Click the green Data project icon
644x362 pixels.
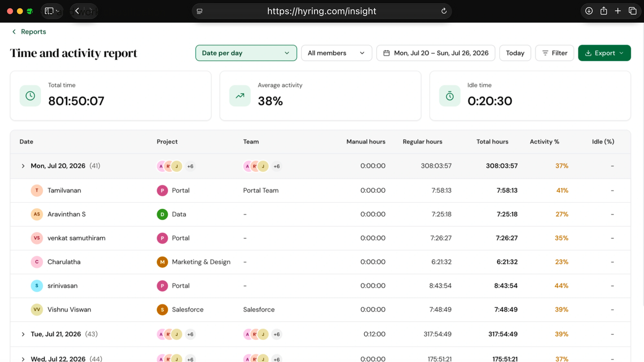[162, 214]
